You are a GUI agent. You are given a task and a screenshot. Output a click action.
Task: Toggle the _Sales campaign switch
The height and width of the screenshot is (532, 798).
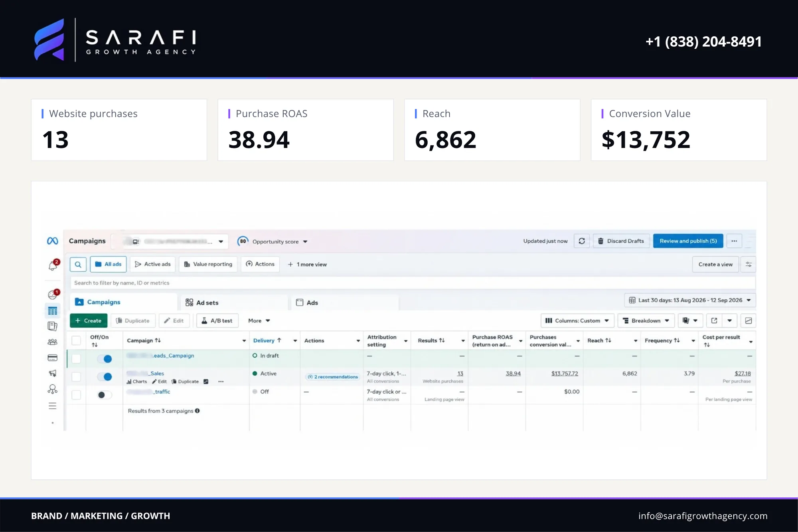[105, 377]
